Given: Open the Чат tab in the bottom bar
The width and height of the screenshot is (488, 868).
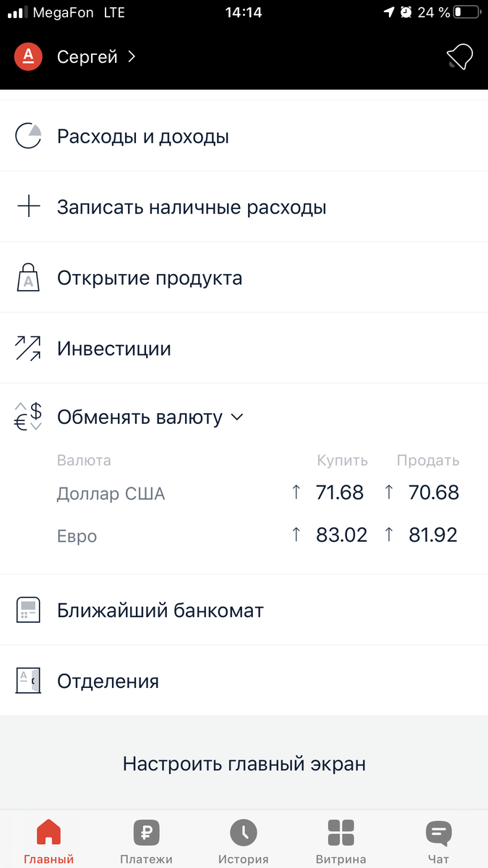Looking at the screenshot, I should tap(438, 839).
